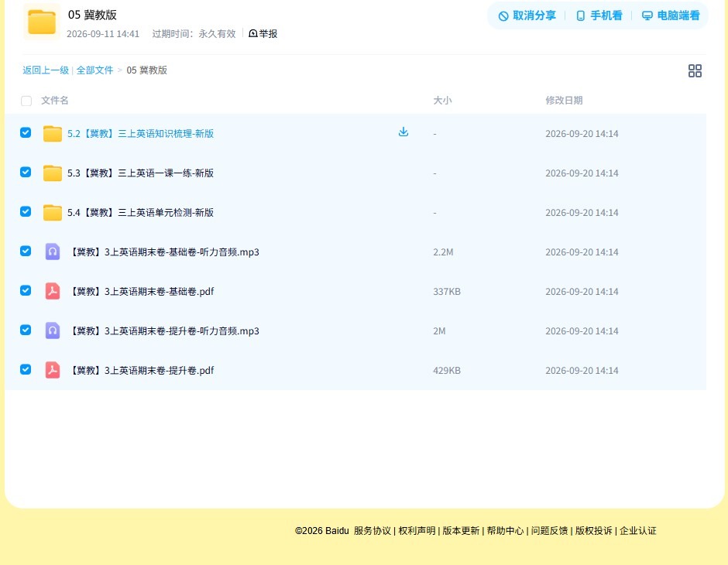The image size is (728, 565).
Task: Uncheck the 提升卷-听力音频.mp3 checkbox
Action: tap(26, 330)
